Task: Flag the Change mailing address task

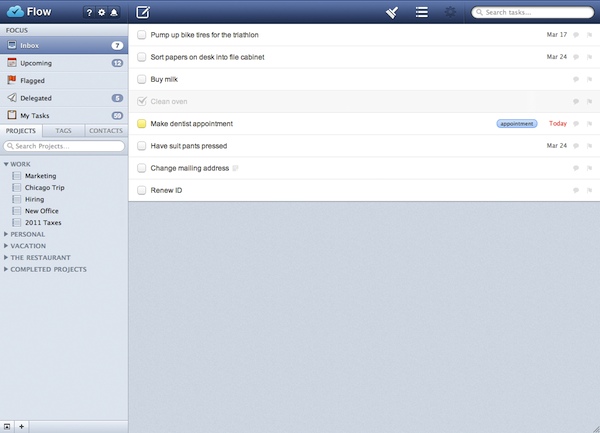Action: click(x=589, y=168)
